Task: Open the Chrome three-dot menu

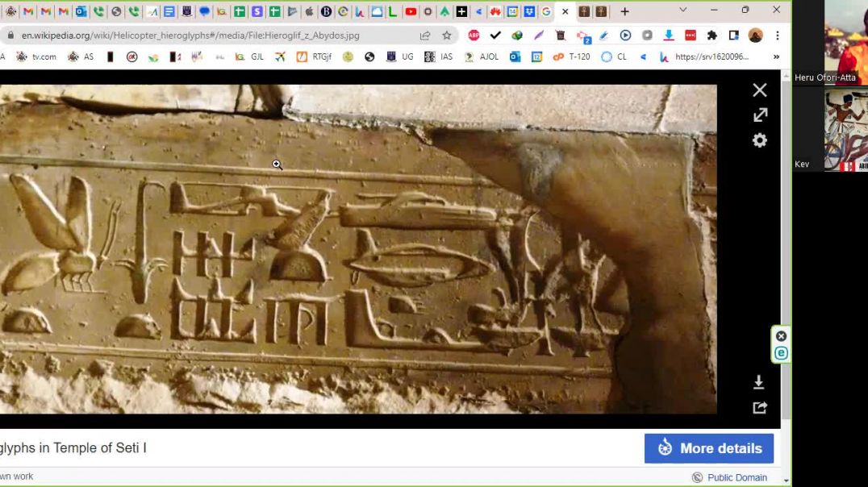Action: [x=778, y=35]
